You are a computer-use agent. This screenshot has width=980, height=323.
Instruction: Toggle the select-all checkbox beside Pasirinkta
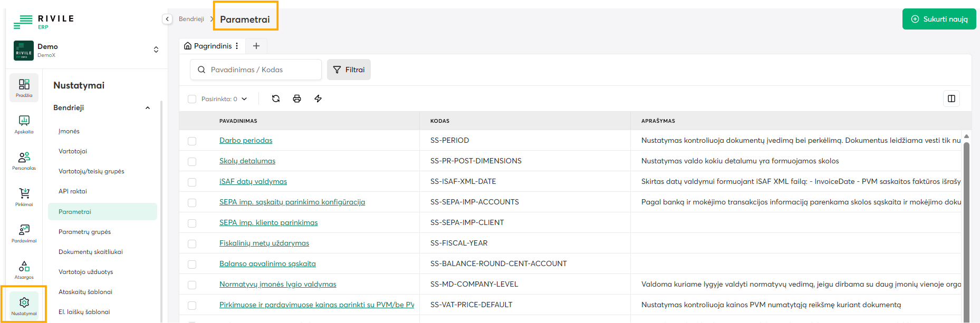click(x=192, y=99)
